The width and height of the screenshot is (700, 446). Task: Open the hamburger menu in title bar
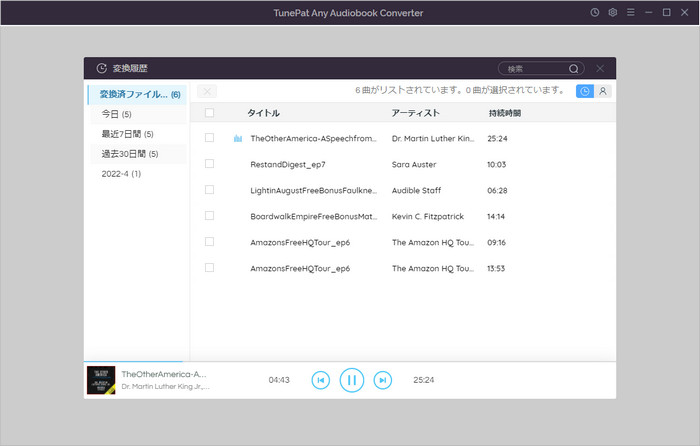click(x=630, y=13)
